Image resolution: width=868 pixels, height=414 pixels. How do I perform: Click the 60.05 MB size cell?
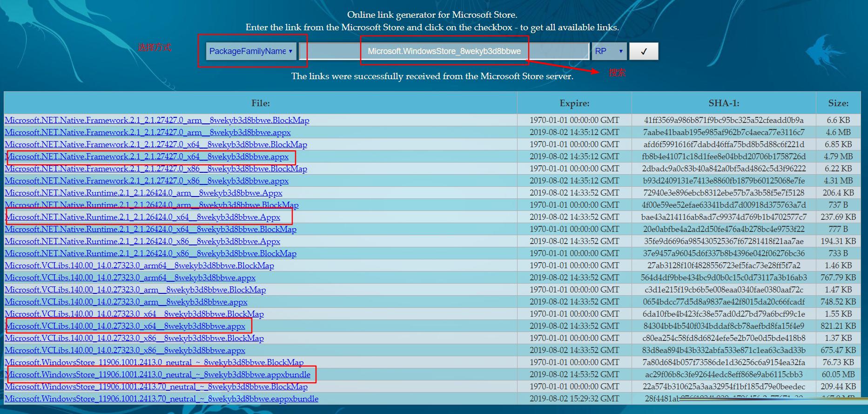pos(838,374)
